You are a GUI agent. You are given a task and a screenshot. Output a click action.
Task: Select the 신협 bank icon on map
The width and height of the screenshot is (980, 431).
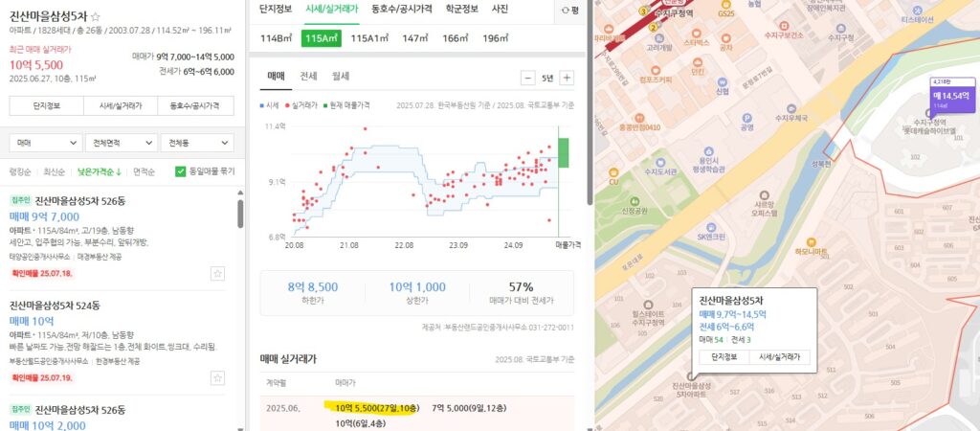pos(723,82)
